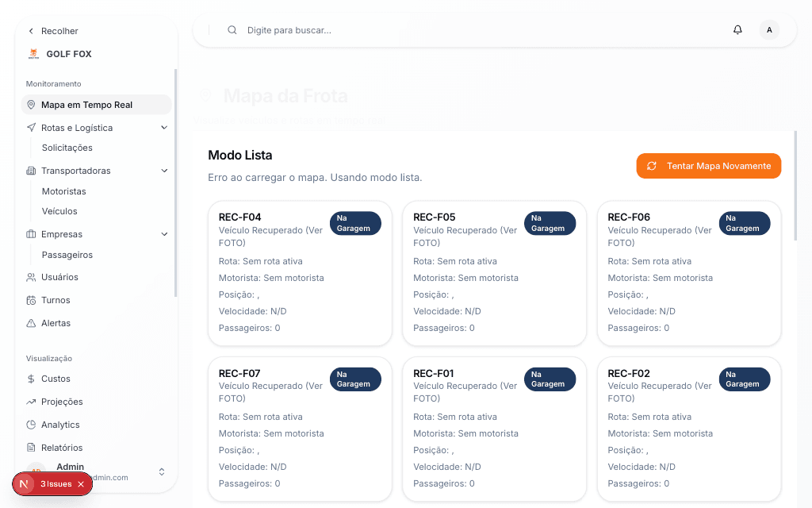
Task: Expand the Rotas e Logística section
Action: pos(164,127)
